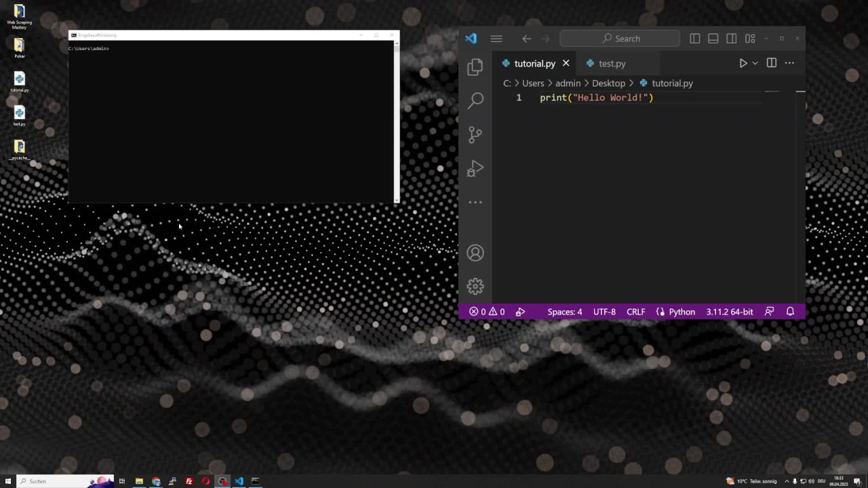This screenshot has height=488, width=868.
Task: Switch to the test.py editor tab
Action: point(612,64)
